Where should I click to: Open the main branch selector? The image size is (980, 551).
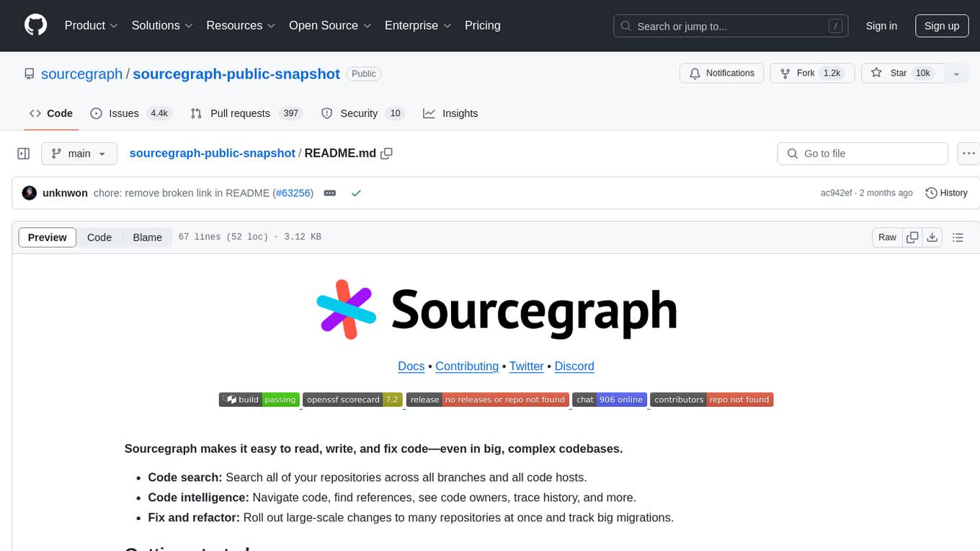click(79, 154)
